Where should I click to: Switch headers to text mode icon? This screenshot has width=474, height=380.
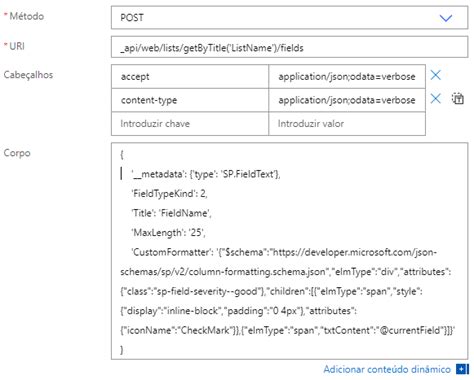pos(458,99)
